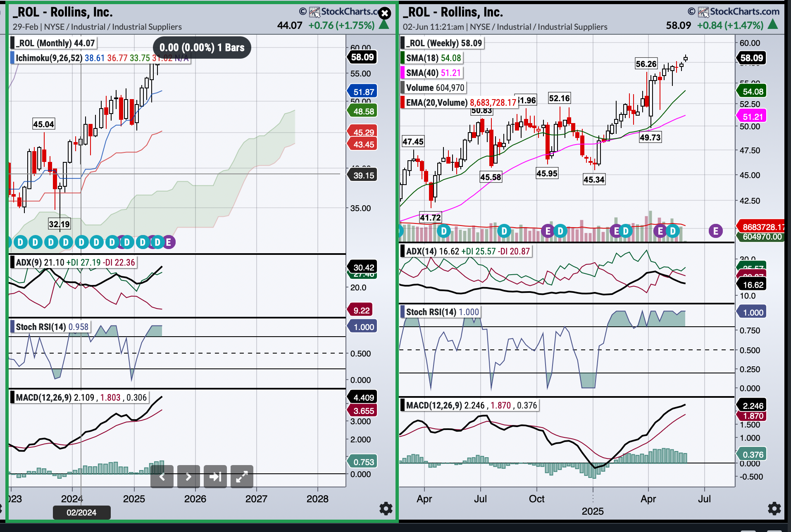
Task: Go to next bar with right arrow
Action: 188,477
